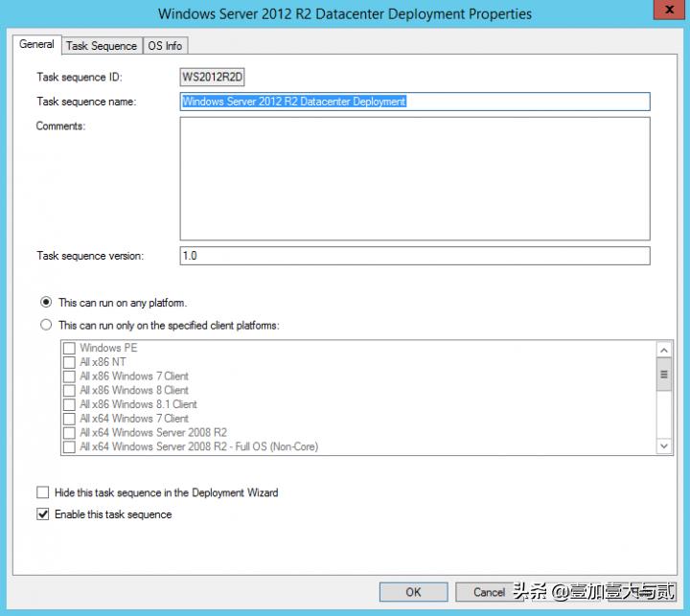Select the General tab

[x=36, y=44]
